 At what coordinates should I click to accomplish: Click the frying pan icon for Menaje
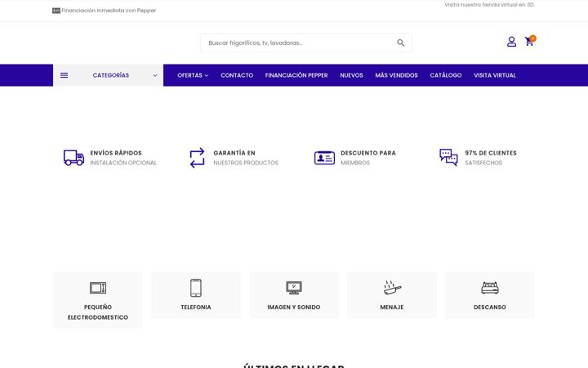392,288
